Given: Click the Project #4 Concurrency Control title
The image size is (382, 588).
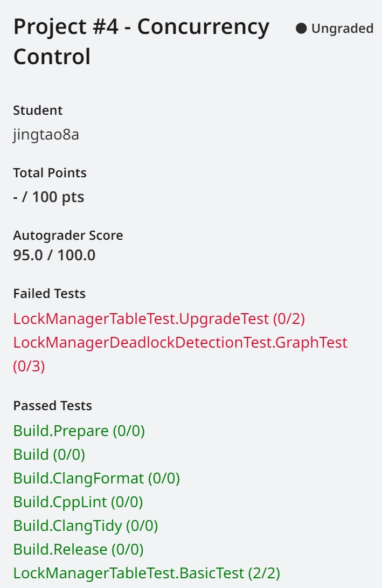Looking at the screenshot, I should click(141, 41).
